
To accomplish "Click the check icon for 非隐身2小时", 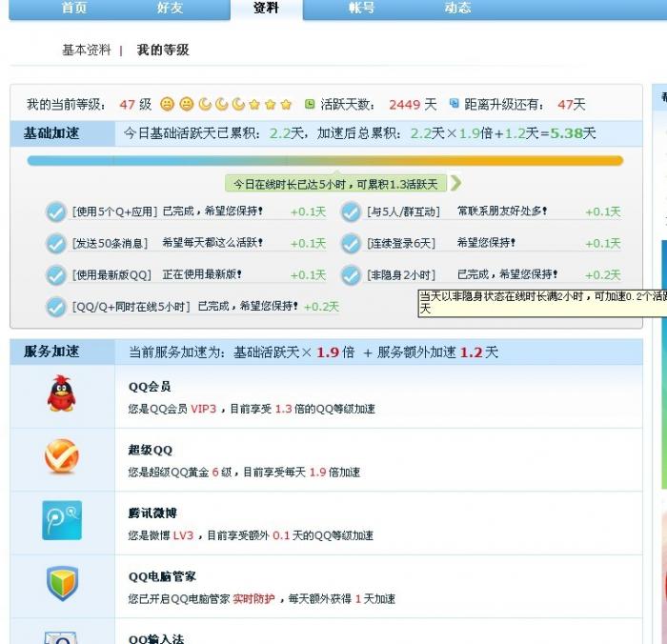I will [351, 275].
